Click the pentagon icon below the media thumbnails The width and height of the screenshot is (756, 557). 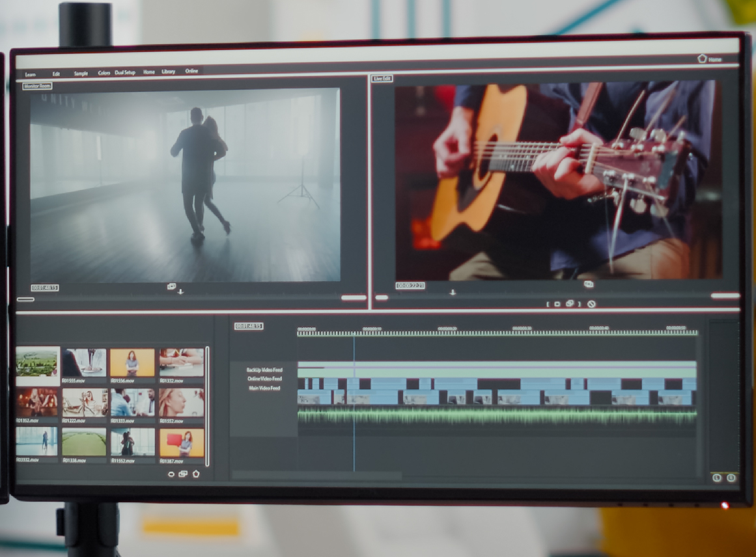coord(196,474)
